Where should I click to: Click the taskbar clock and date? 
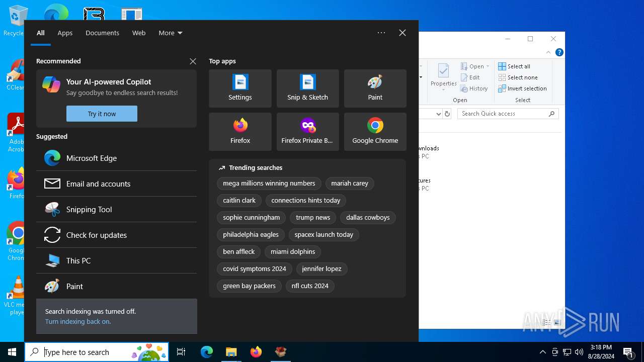601,352
